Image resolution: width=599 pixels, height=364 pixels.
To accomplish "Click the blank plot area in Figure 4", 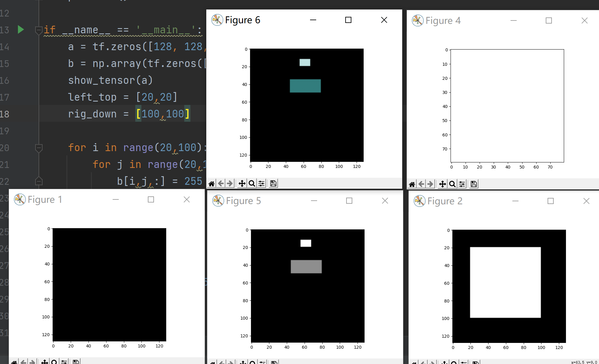I will [507, 106].
